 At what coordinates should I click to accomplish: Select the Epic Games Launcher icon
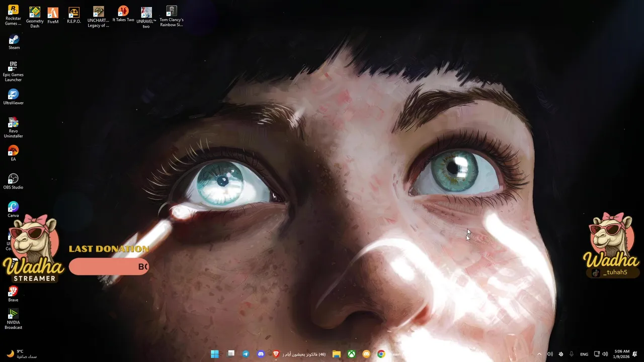[14, 71]
